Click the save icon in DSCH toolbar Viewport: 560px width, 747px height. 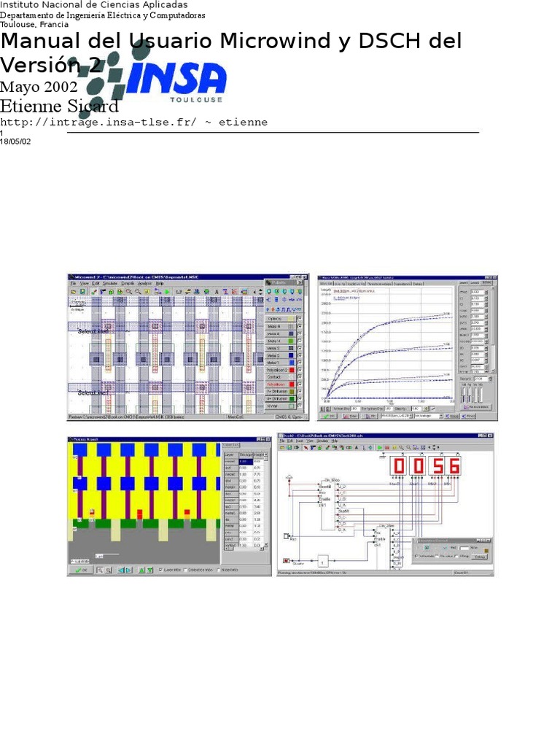click(x=289, y=447)
